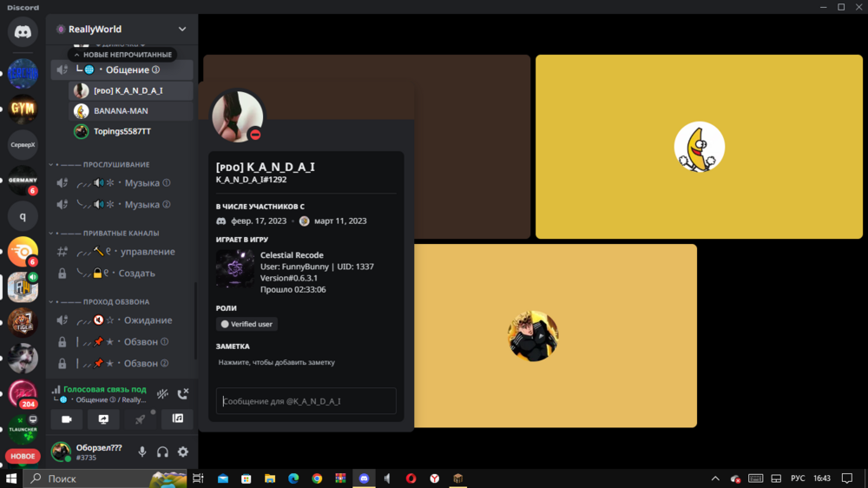This screenshot has width=868, height=488.
Task: Open the Создать locked channel
Action: tap(122, 273)
